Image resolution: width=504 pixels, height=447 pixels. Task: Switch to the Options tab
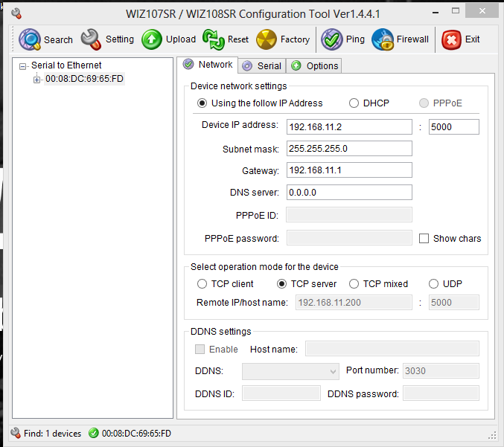click(313, 66)
